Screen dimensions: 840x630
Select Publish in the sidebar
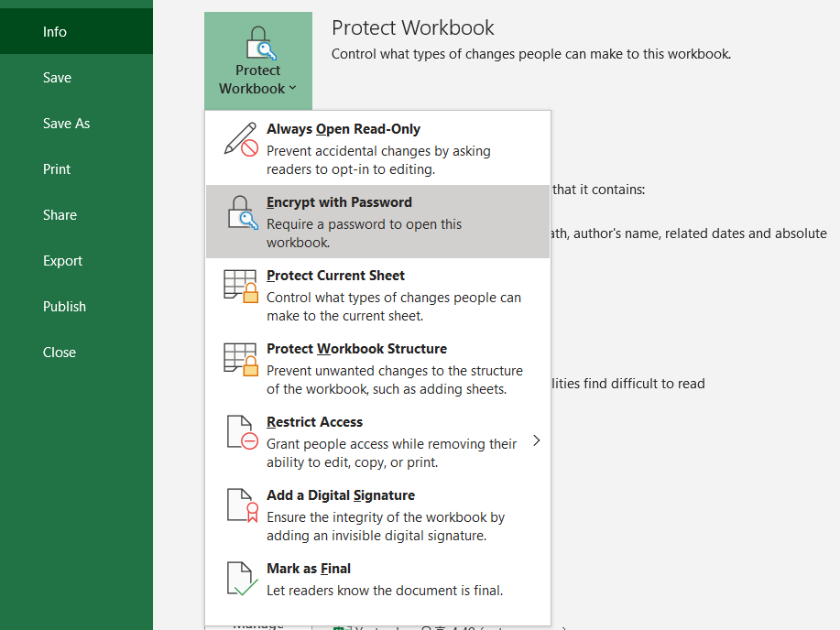click(x=76, y=307)
